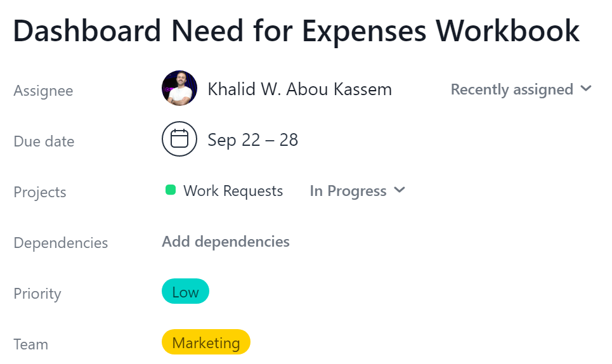The image size is (612, 364).
Task: Click the Dependencies field label
Action: pos(60,243)
